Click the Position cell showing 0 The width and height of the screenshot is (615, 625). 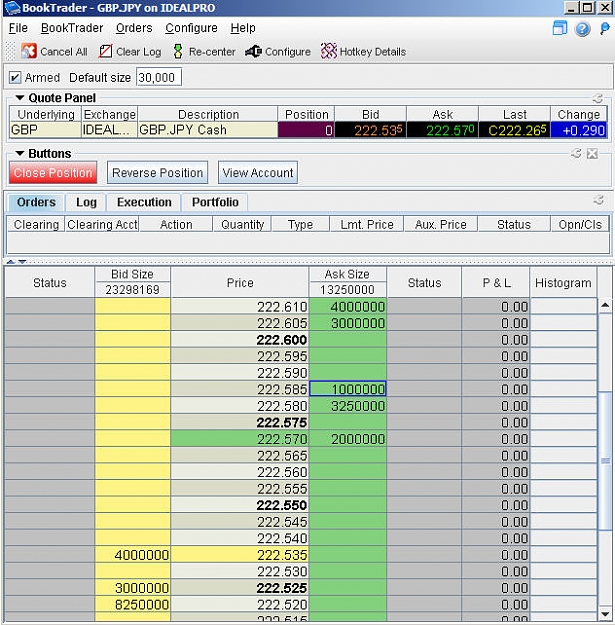coord(306,130)
